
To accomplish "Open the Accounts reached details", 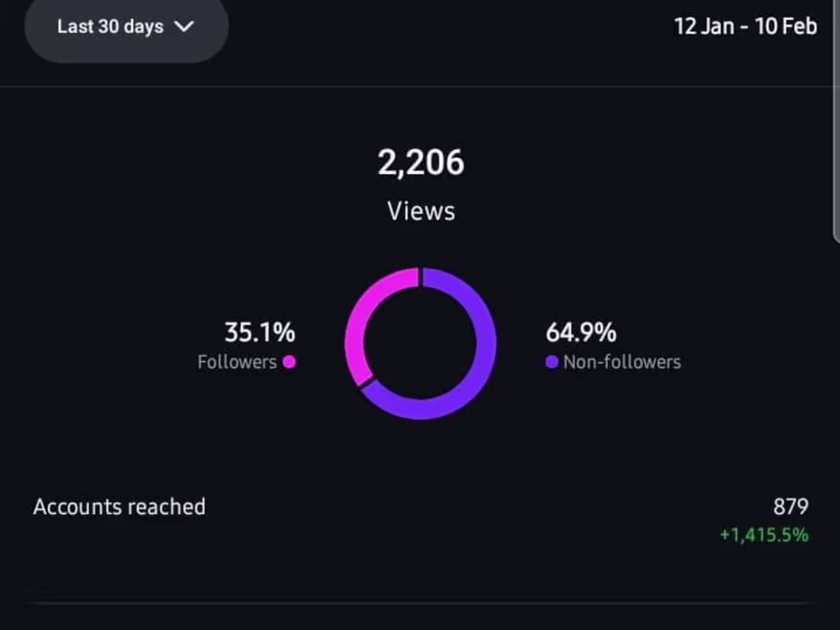I will coord(119,506).
